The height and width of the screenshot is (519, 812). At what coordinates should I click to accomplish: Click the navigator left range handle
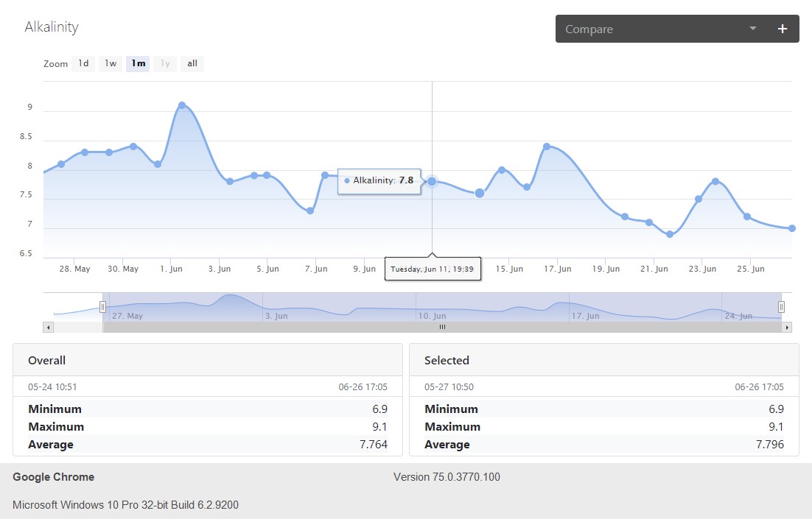click(x=102, y=308)
